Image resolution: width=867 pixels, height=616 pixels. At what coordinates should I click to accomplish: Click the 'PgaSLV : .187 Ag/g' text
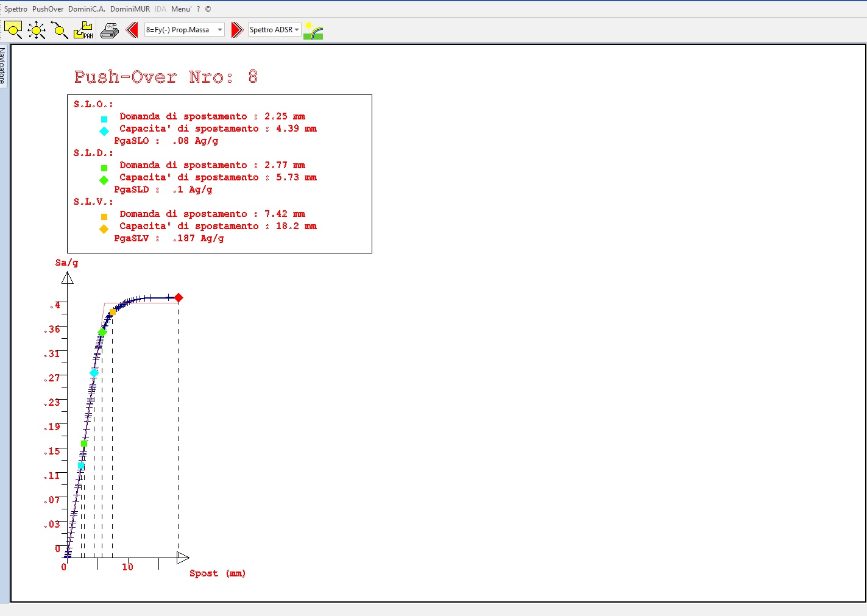tap(169, 238)
